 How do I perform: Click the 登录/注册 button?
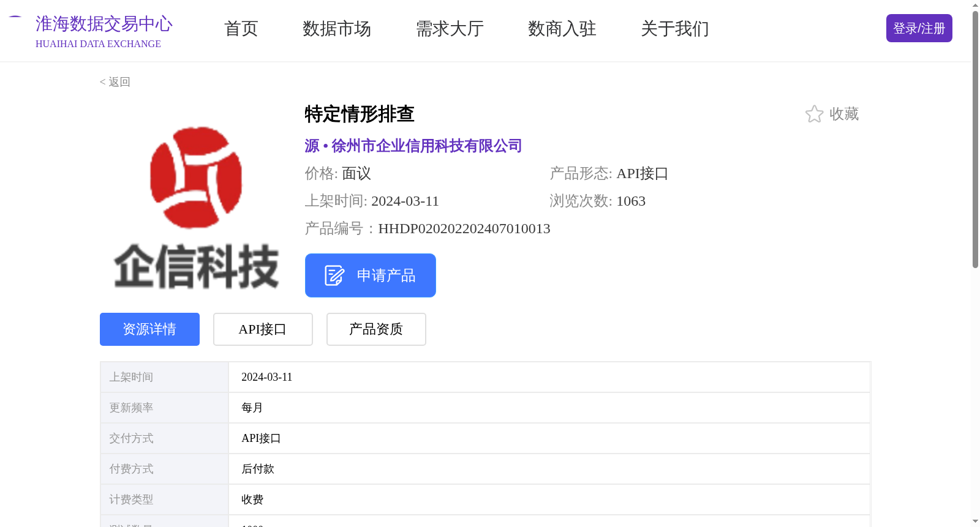[919, 28]
